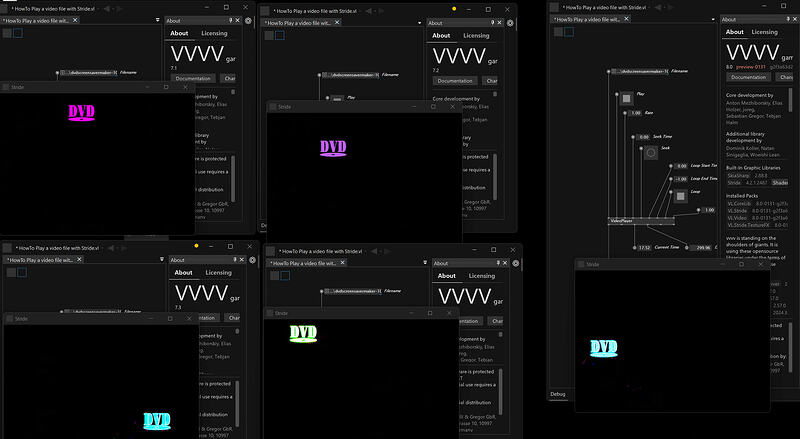Switch to Licensing tab in the 7.3 window
This screenshot has width=800, height=439.
tap(218, 273)
